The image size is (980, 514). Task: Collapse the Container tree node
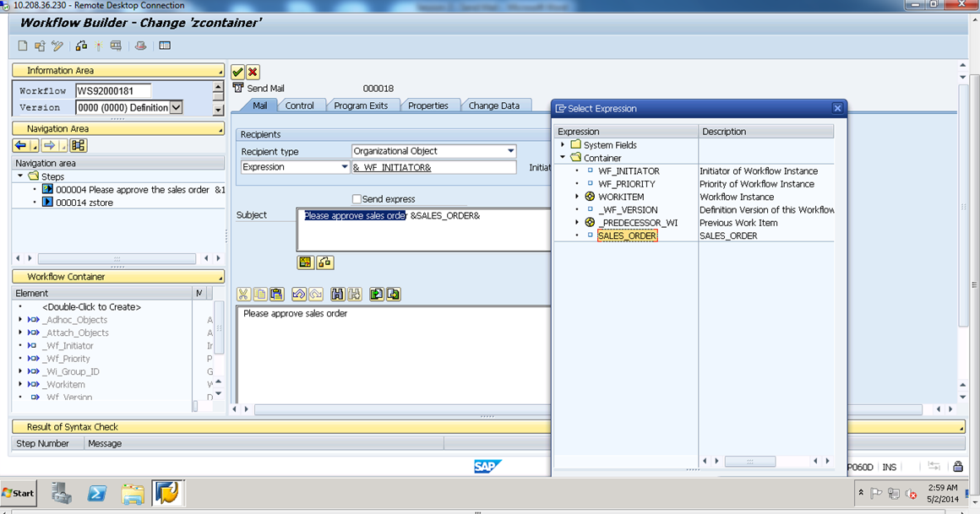tap(563, 158)
